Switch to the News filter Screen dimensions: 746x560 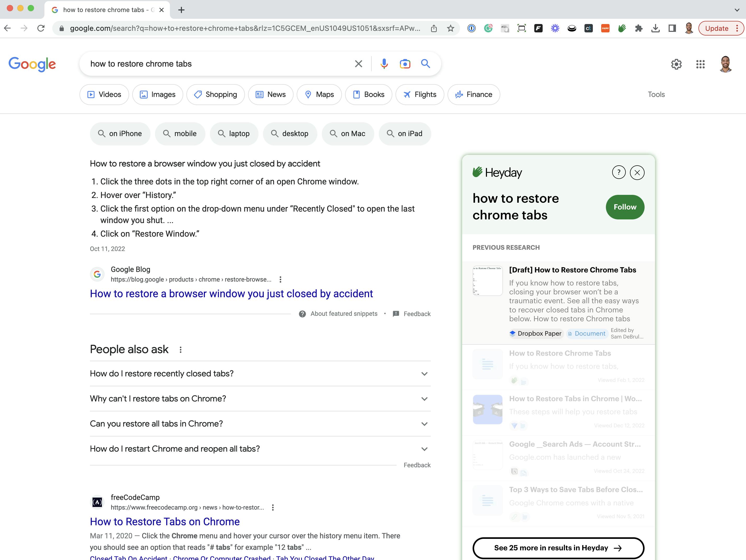coord(271,94)
